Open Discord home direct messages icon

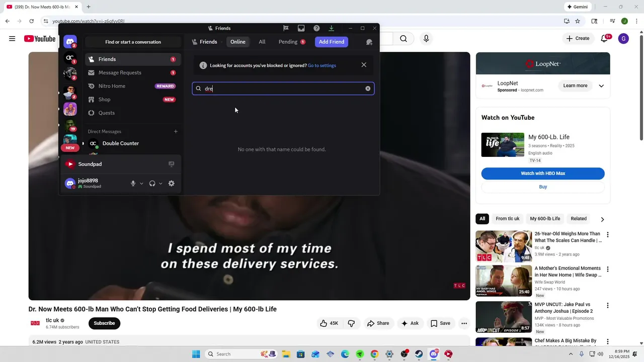(70, 42)
